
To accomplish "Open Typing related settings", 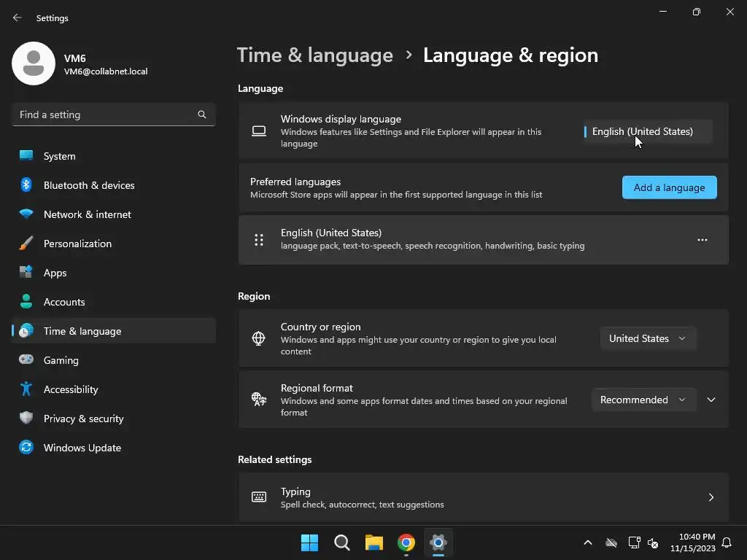I will click(x=484, y=497).
